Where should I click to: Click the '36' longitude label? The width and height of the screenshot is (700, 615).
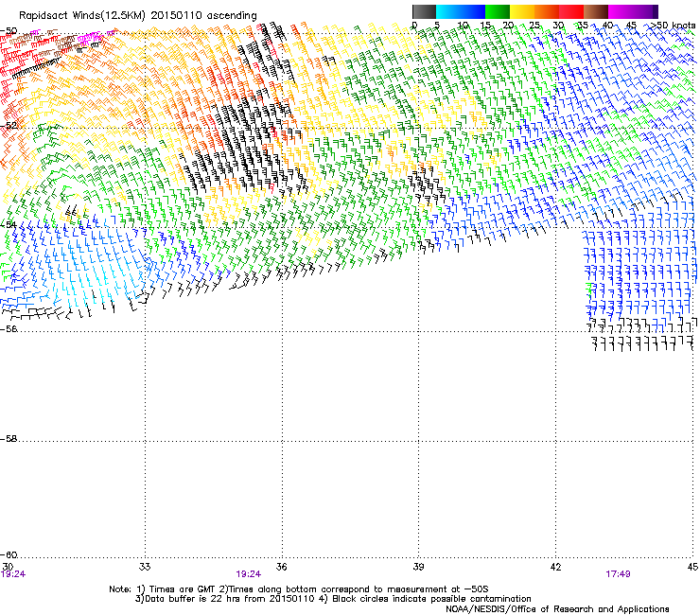tap(281, 567)
